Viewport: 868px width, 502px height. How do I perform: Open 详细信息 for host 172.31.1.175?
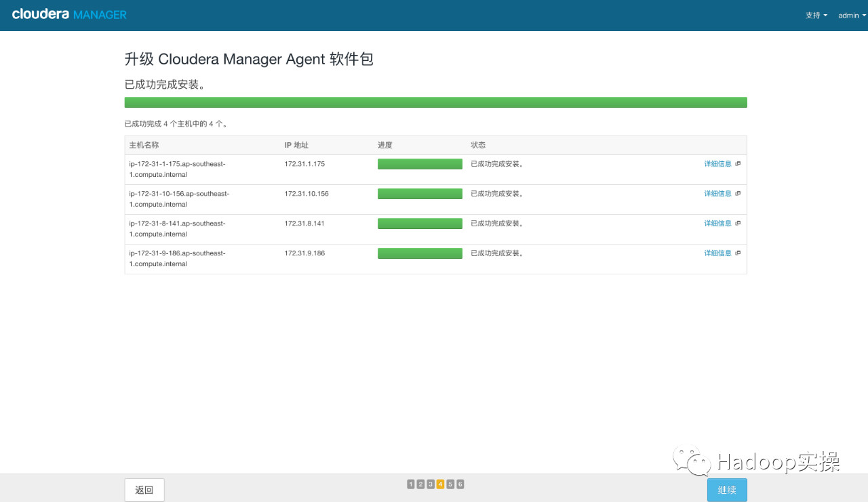717,164
